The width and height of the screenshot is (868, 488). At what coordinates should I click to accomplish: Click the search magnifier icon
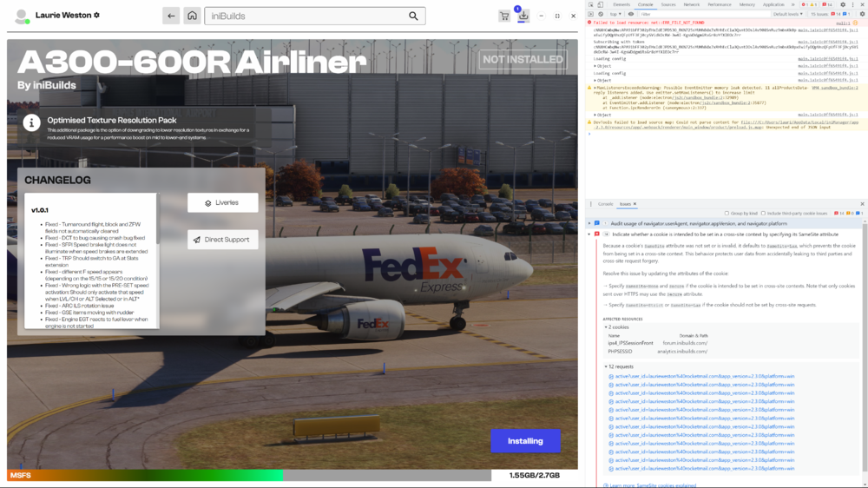click(413, 16)
